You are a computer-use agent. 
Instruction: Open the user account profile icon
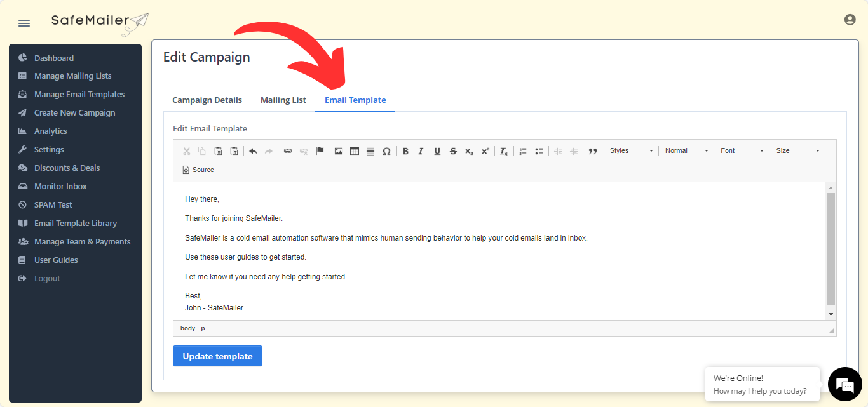(850, 20)
